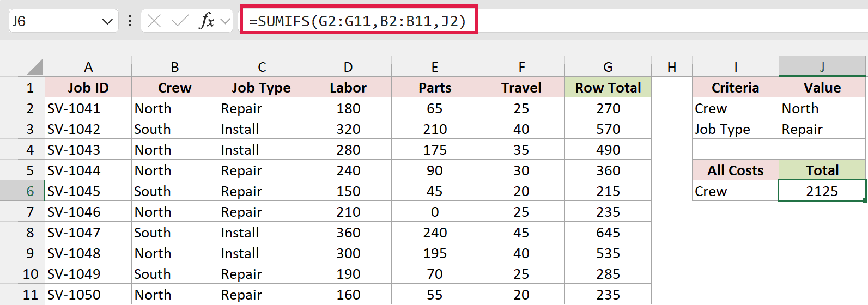Select cell SV-1047
The height and width of the screenshot is (305, 868).
pos(88,233)
